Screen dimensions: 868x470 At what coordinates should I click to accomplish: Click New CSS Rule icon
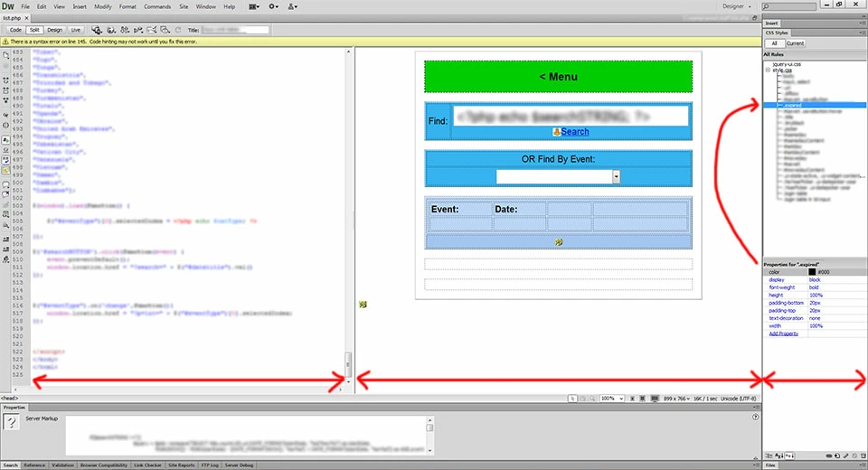[837, 456]
